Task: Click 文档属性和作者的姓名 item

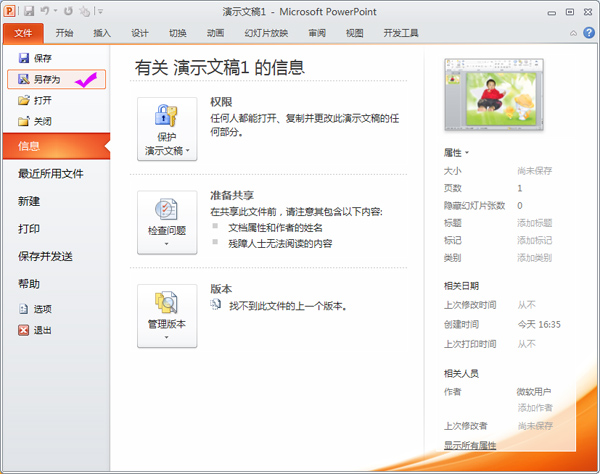Action: click(x=276, y=228)
